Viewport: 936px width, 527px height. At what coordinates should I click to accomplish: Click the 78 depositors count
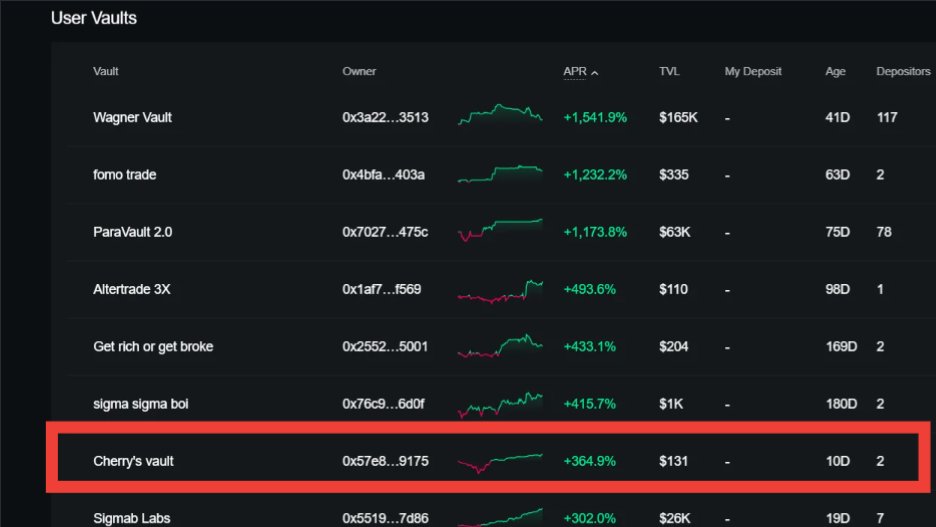(x=884, y=232)
